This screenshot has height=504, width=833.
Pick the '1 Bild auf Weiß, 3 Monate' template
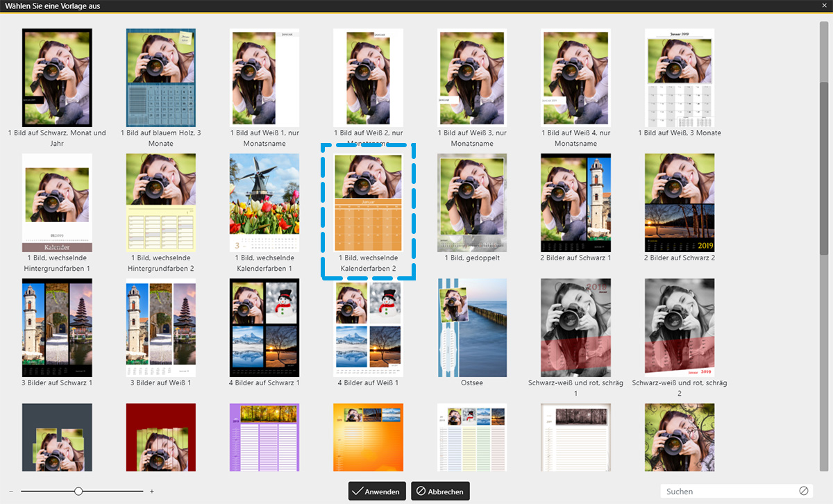(680, 77)
